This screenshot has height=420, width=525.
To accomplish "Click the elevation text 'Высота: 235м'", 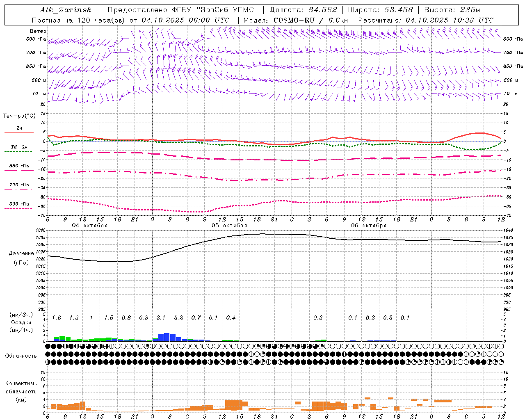I will pos(452,10).
